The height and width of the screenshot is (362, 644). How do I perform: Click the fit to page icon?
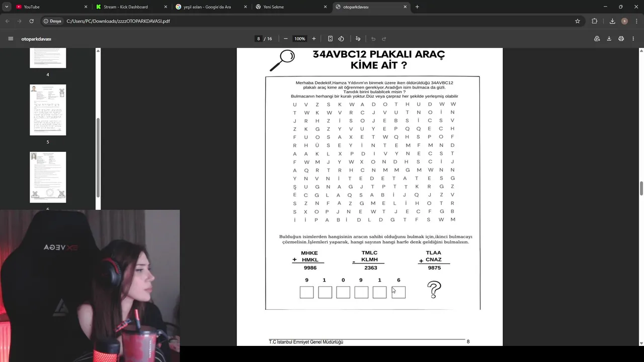click(x=330, y=39)
